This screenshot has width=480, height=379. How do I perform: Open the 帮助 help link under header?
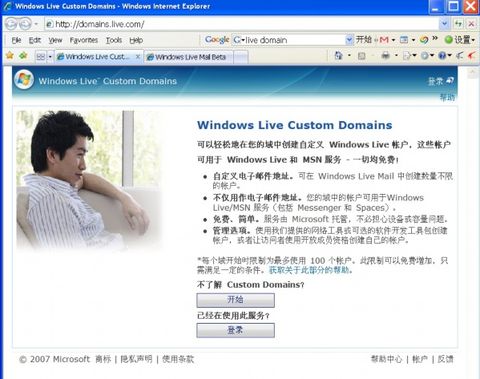(447, 97)
